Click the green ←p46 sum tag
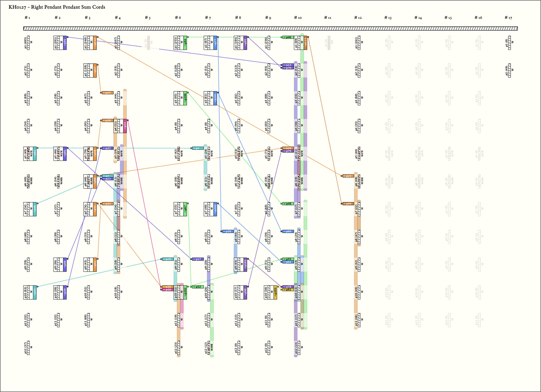541x392 pixels. pyautogui.click(x=288, y=37)
